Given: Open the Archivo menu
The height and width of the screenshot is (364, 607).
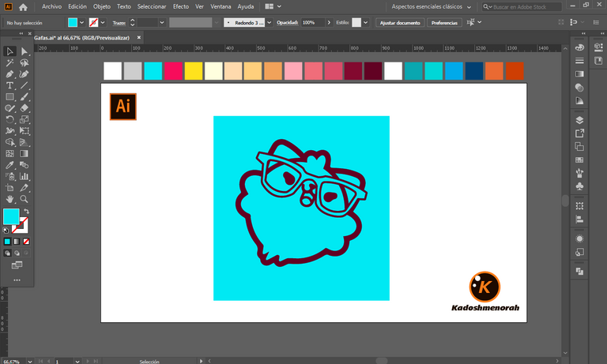Looking at the screenshot, I should coord(51,6).
